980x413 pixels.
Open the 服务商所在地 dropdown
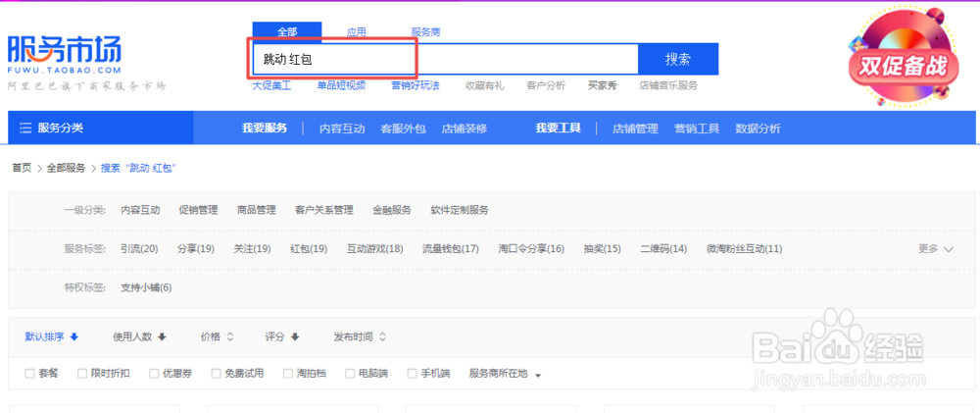505,374
